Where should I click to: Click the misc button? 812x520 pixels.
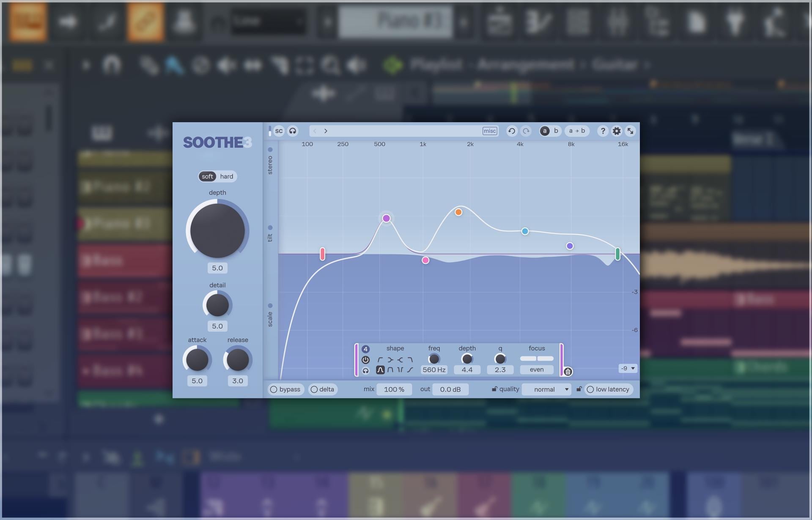coord(489,131)
